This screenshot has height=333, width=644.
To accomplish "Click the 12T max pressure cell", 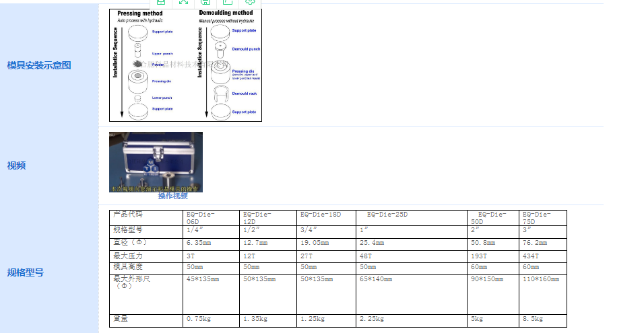I will click(268, 256).
